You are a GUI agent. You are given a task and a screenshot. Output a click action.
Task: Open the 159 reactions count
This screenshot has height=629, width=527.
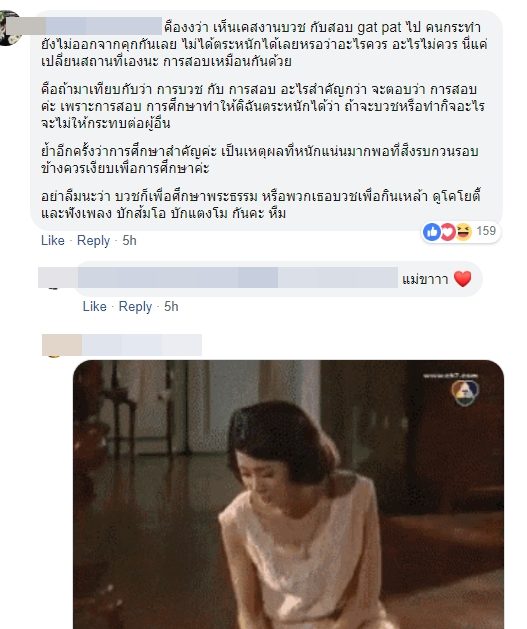[486, 231]
